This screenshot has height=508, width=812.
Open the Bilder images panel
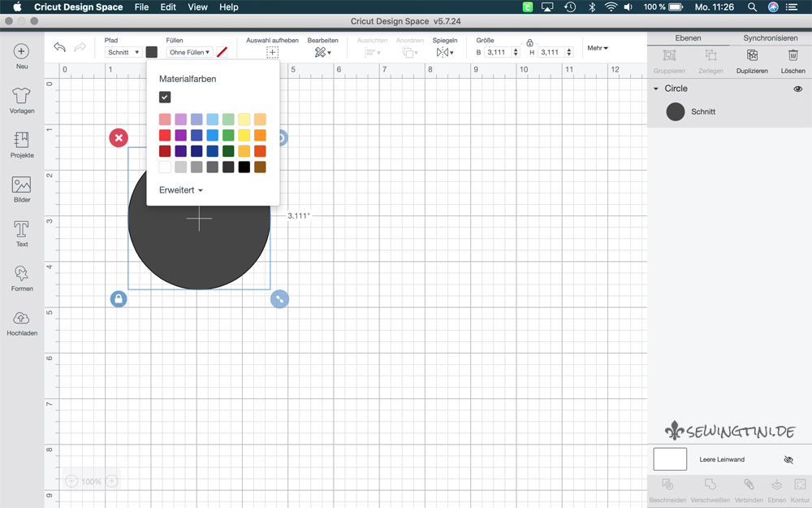(21, 185)
